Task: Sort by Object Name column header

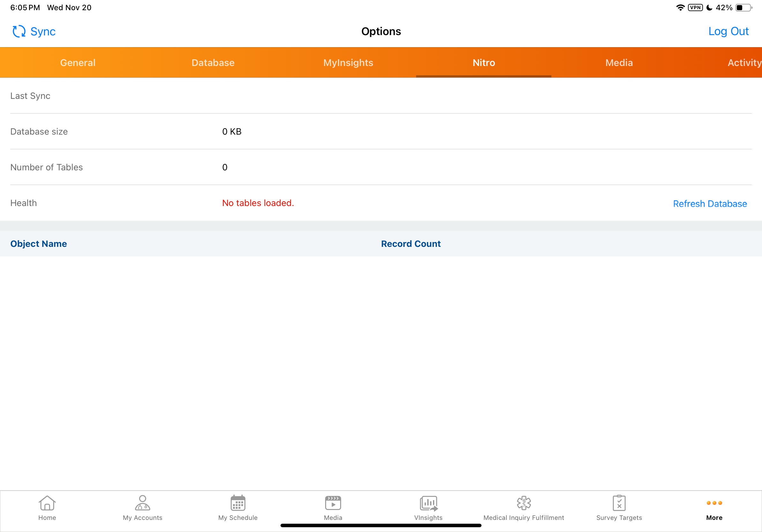Action: pyautogui.click(x=39, y=244)
